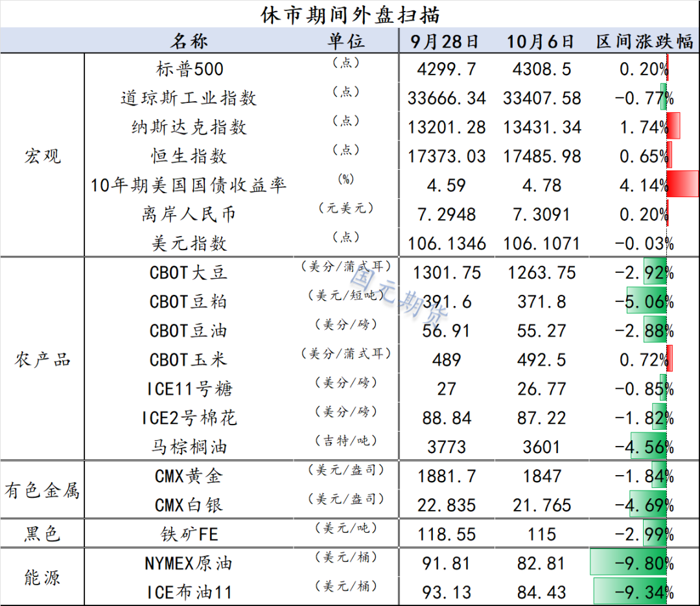The width and height of the screenshot is (700, 606).
Task: Click the 单位 column header
Action: [346, 41]
